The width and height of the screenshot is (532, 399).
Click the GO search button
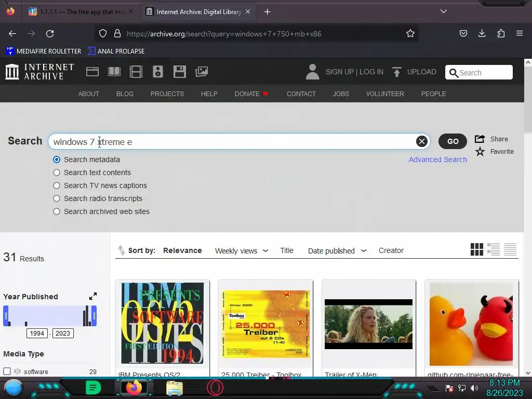coord(453,141)
